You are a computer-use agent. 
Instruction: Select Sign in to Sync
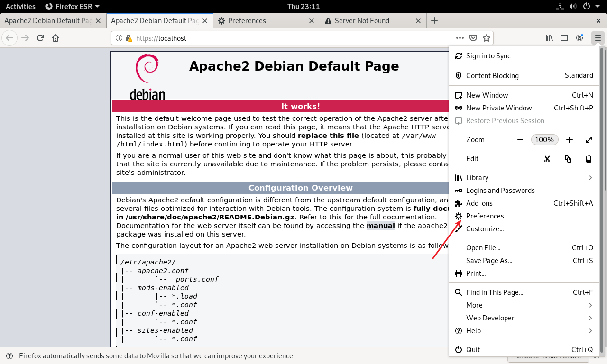pos(524,56)
